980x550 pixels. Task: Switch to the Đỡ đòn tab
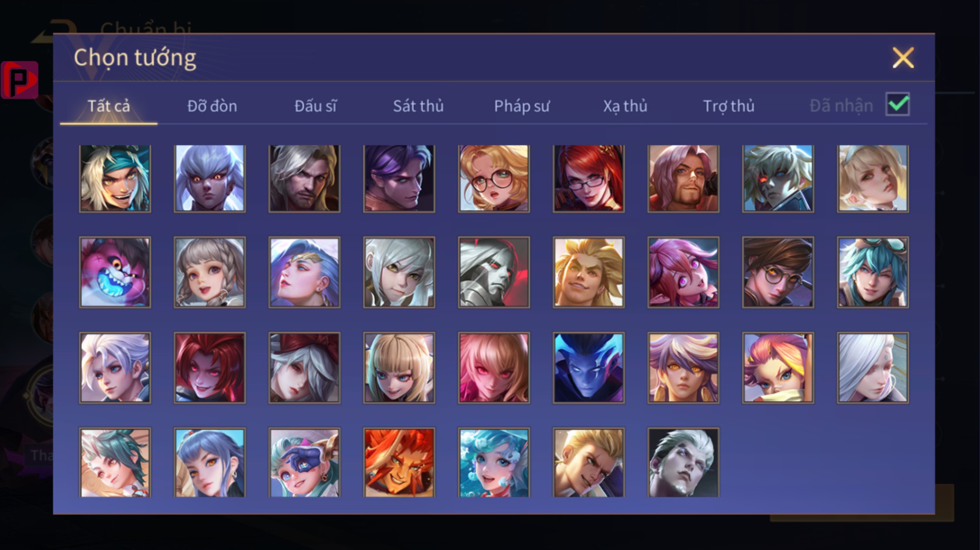(212, 106)
